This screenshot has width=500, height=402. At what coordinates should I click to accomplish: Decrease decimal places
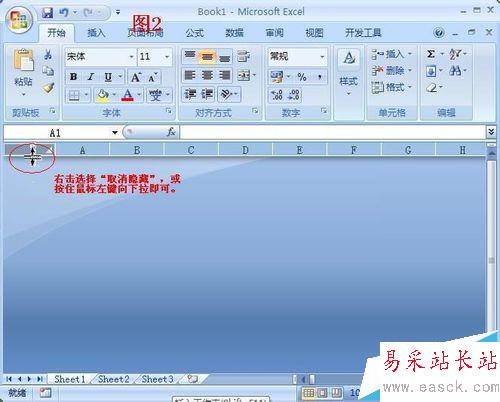coord(294,95)
